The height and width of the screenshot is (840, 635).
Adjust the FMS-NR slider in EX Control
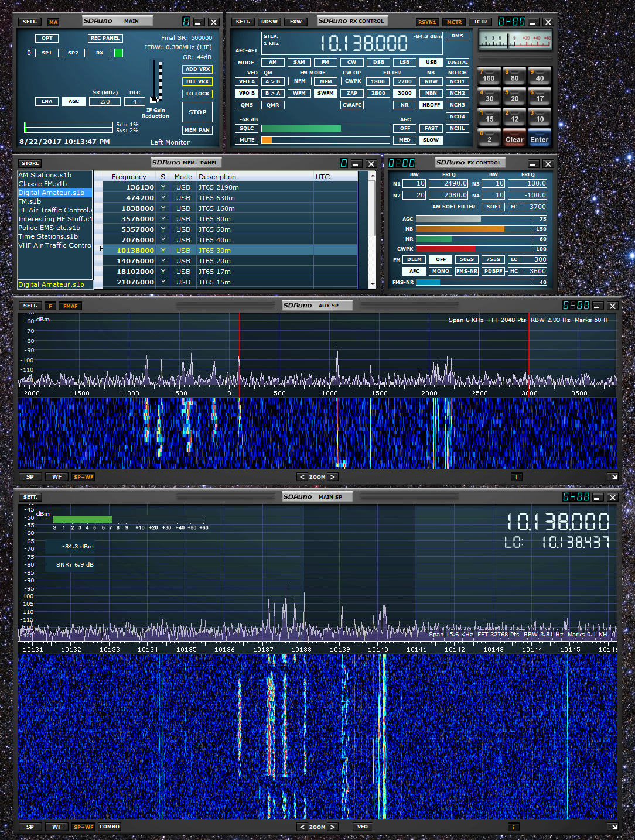[474, 282]
